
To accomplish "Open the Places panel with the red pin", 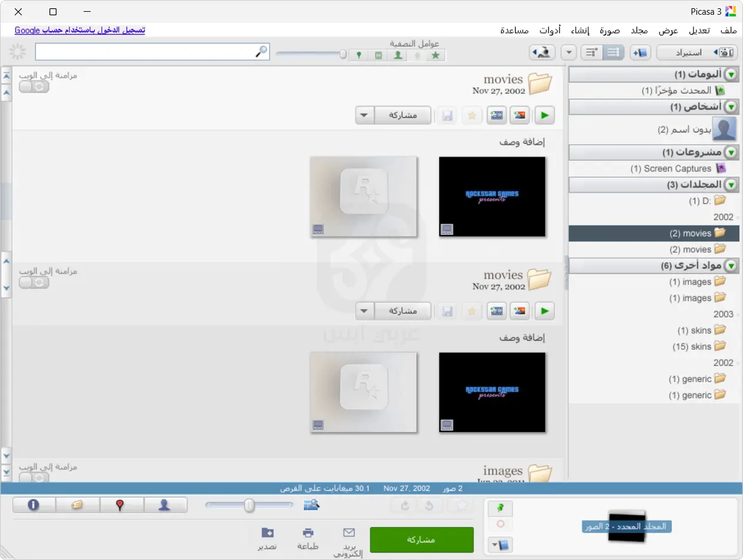I will [121, 505].
